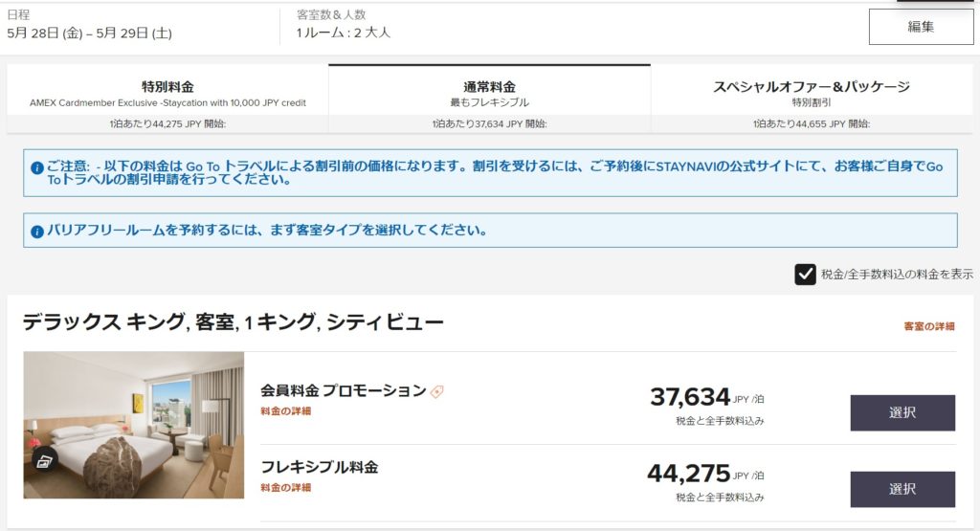This screenshot has width=980, height=531.
Task: Click the フレキシブル料金 rate name
Action: click(319, 467)
